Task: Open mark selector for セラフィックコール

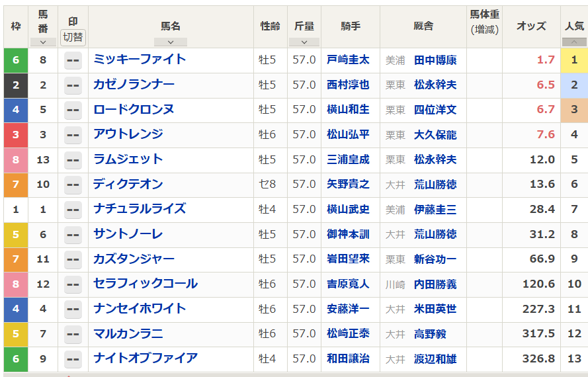Action: tap(73, 284)
